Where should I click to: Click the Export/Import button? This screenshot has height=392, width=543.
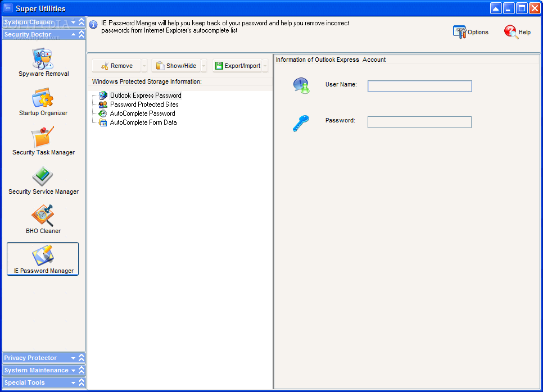[x=237, y=66]
